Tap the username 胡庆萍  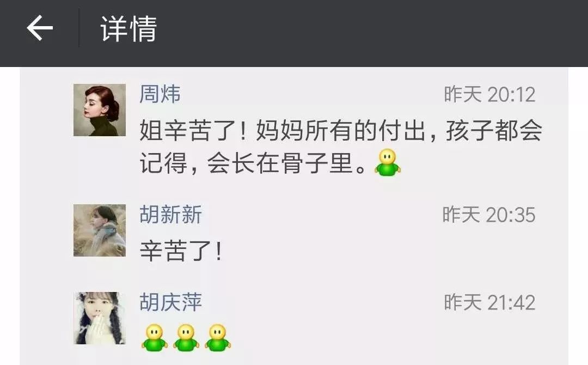click(x=170, y=302)
